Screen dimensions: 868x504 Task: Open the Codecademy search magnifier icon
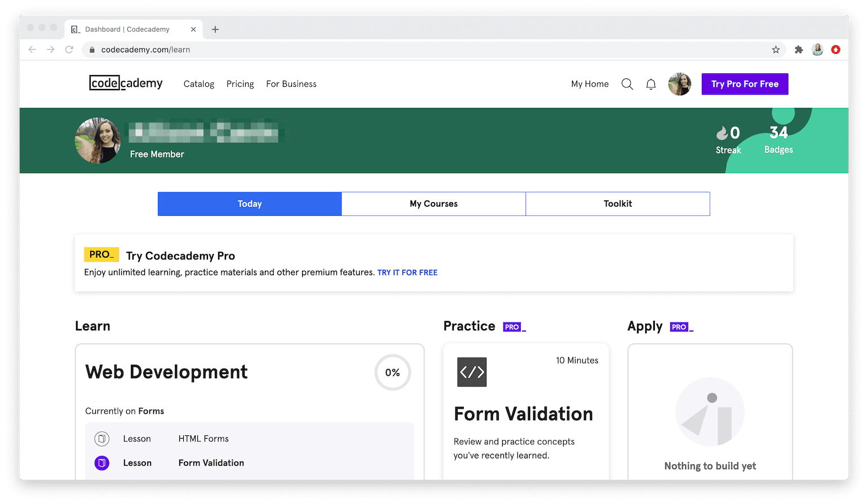click(x=627, y=83)
